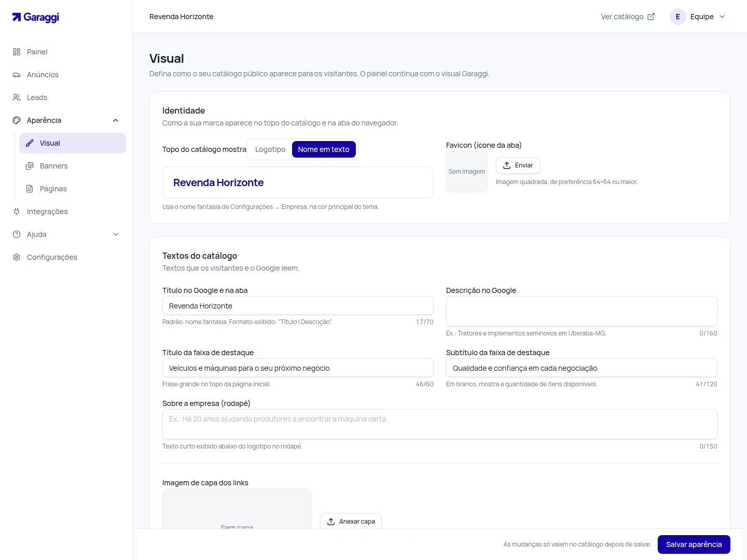Click the upload icon on Enviar button
The width and height of the screenshot is (747, 560).
pos(507,165)
